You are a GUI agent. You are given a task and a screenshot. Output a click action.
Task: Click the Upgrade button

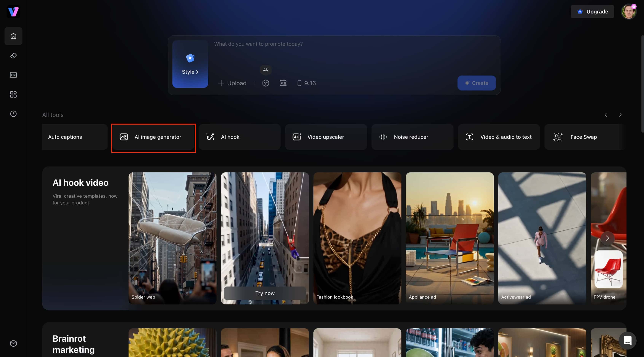tap(592, 11)
